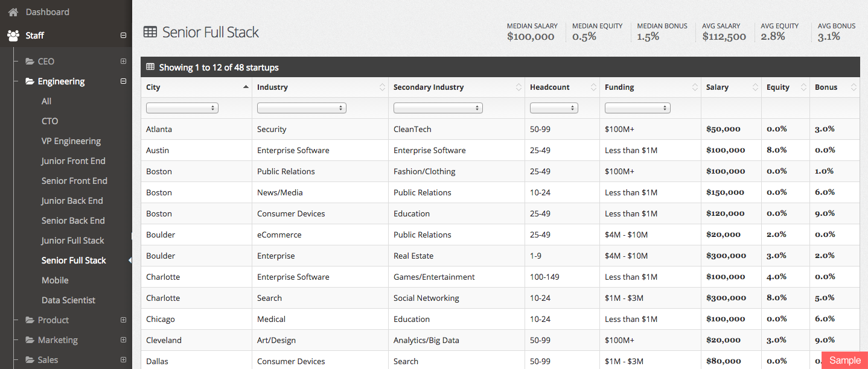Sort by Industry column arrows
Image resolution: width=868 pixels, height=369 pixels.
point(382,87)
